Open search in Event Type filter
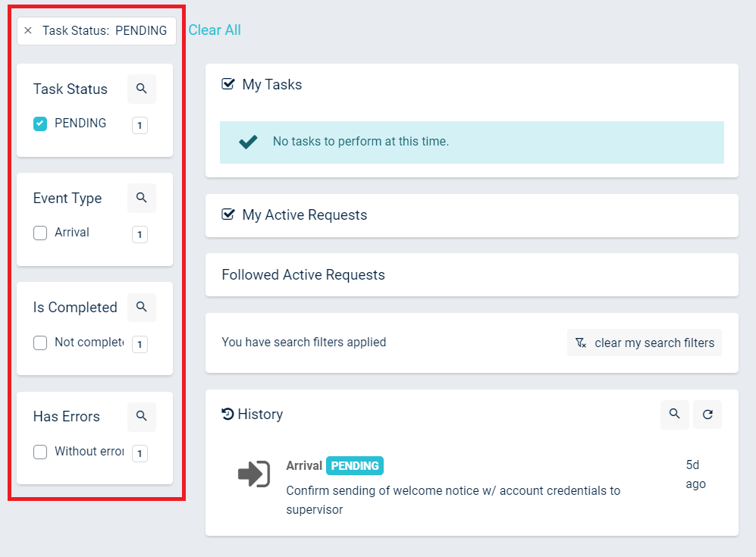 [x=141, y=198]
